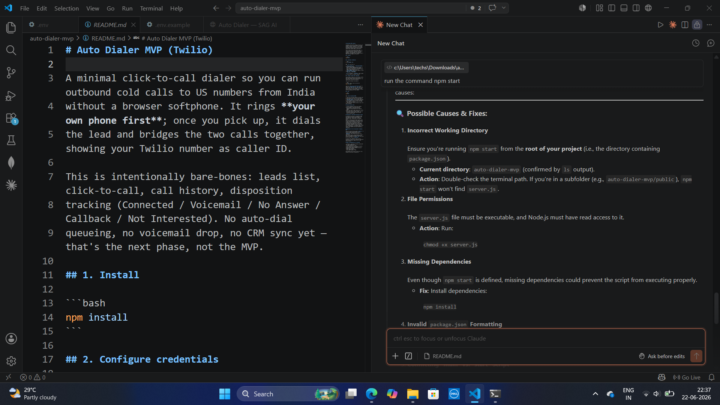This screenshot has width=720, height=405.
Task: Toggle primary side bar visibility
Action: 612,8
